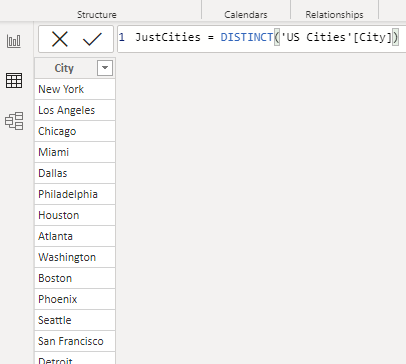406x364 pixels.
Task: Select the Seattle cell
Action: (75, 320)
